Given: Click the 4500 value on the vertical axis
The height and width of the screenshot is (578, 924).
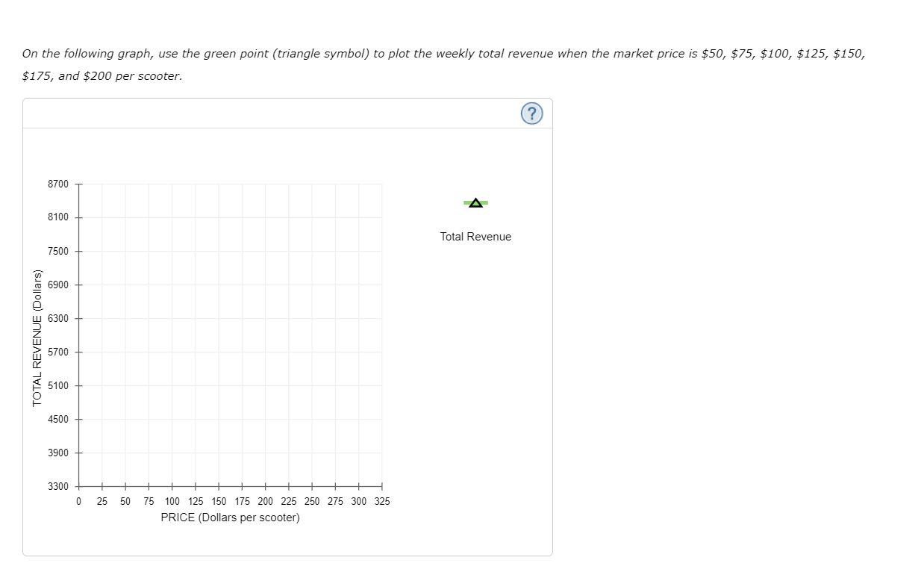Looking at the screenshot, I should click(57, 419).
